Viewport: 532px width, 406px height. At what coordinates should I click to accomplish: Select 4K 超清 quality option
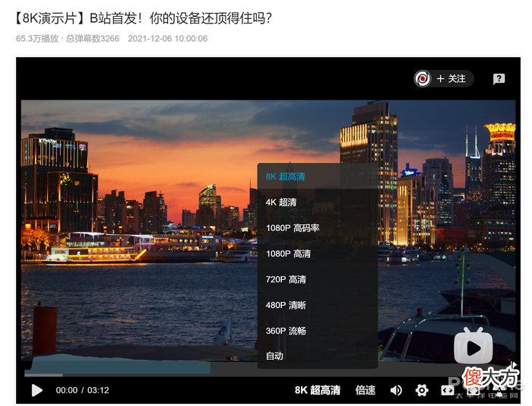tap(318, 202)
